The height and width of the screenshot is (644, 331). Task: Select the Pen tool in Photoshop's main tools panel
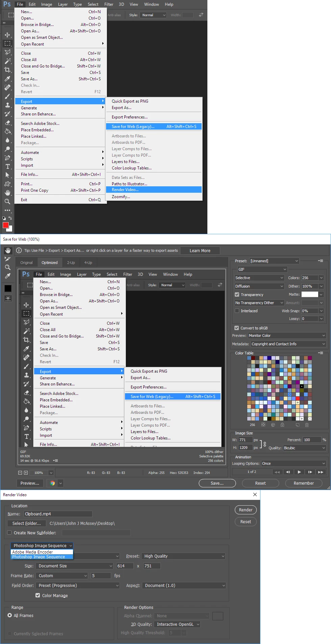pos(7,158)
